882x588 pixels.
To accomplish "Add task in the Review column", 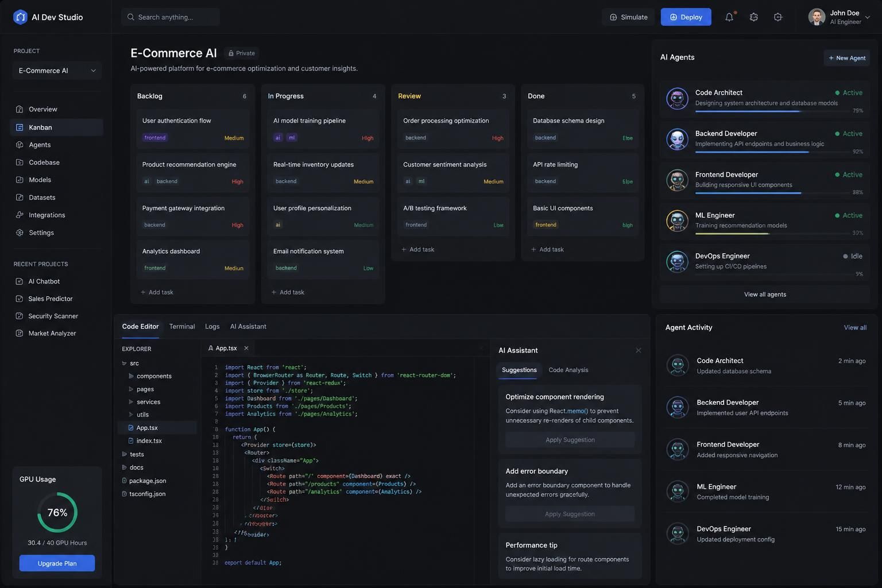I will [x=418, y=250].
